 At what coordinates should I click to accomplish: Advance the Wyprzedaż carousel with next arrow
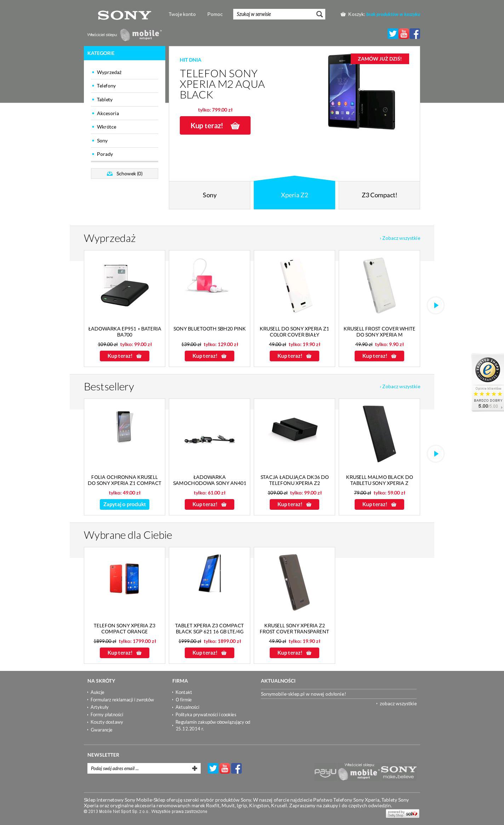(x=436, y=305)
